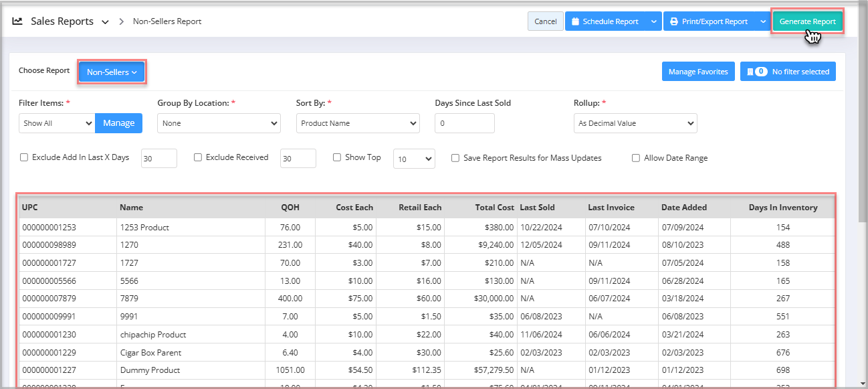Select the chipachip Product name cell
This screenshot has height=389, width=868.
191,334
